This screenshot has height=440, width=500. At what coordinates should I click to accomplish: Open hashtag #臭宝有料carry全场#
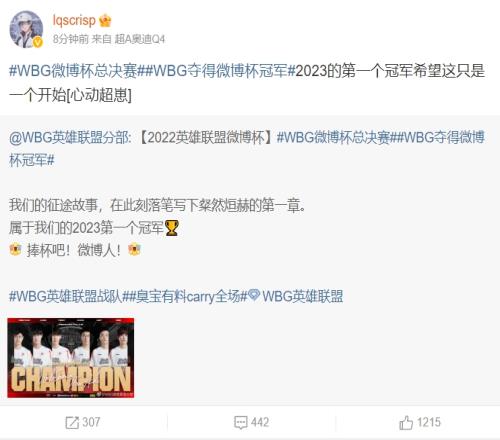[184, 296]
